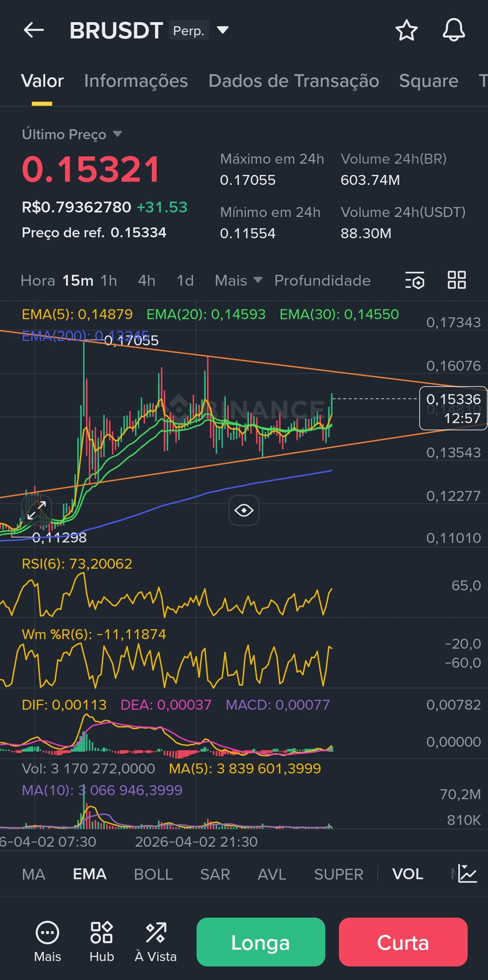The height and width of the screenshot is (980, 488).
Task: Expand the BRUSDT pair selector arrow
Action: (x=223, y=30)
